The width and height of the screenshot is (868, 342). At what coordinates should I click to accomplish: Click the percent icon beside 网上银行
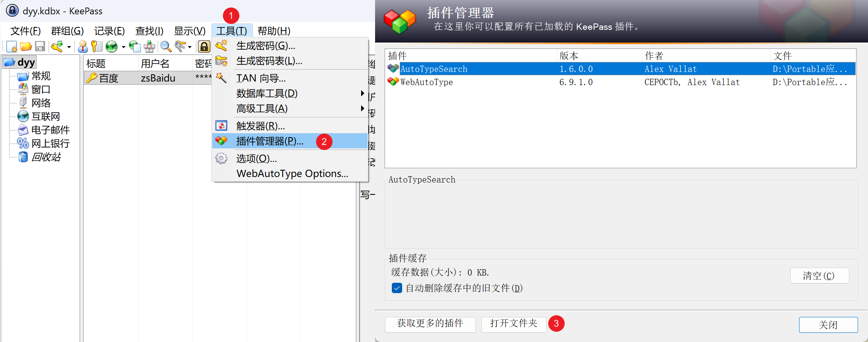(x=23, y=143)
